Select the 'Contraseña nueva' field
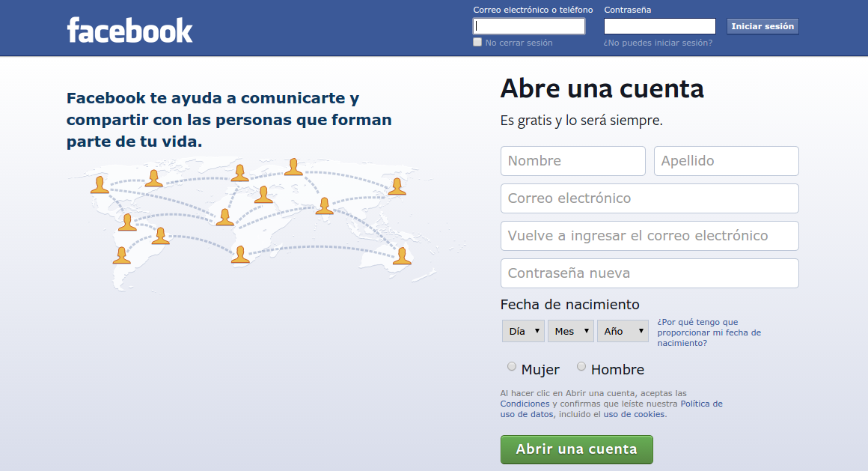Image resolution: width=868 pixels, height=471 pixels. 649,273
